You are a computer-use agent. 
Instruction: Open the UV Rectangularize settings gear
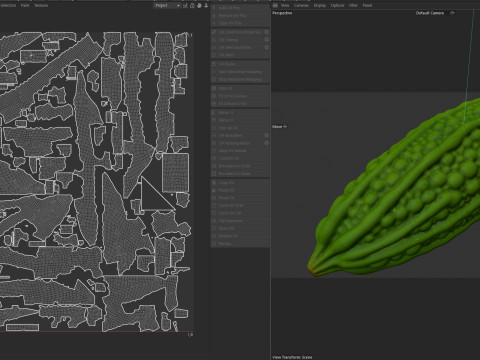pyautogui.click(x=267, y=143)
